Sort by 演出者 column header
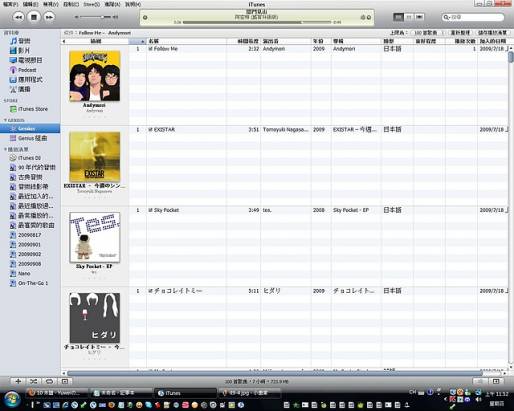This screenshot has height=411, width=514. click(x=286, y=41)
